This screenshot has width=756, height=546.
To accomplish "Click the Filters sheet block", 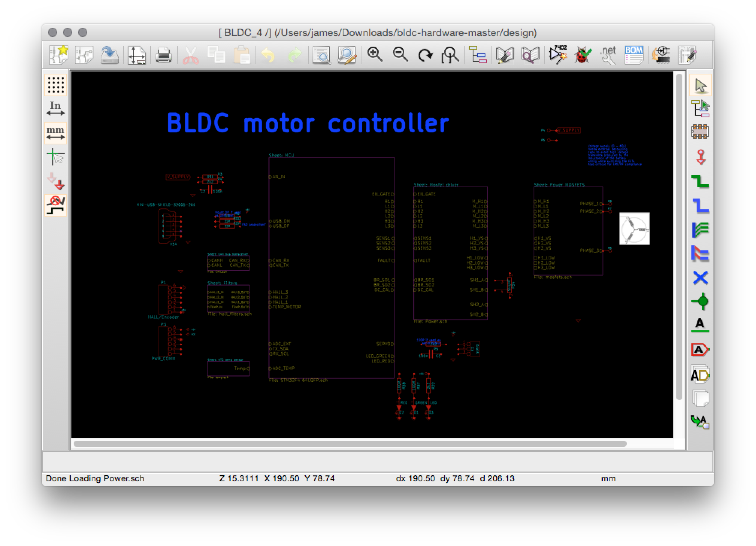I will pos(228,298).
